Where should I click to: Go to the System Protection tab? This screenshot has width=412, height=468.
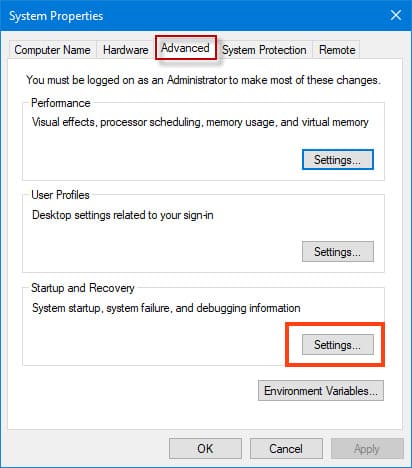(264, 50)
